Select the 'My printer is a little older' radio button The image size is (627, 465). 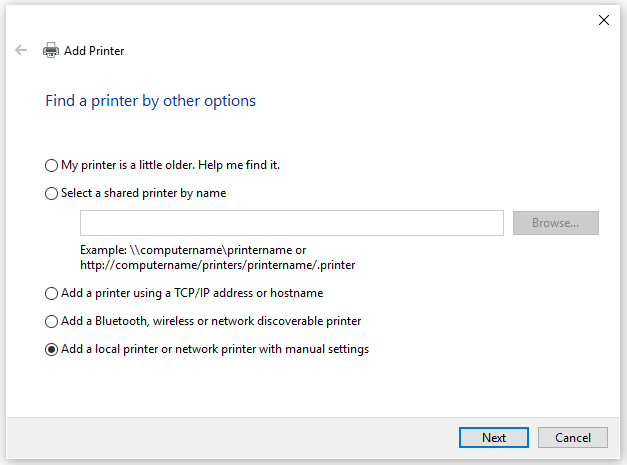[x=52, y=165]
